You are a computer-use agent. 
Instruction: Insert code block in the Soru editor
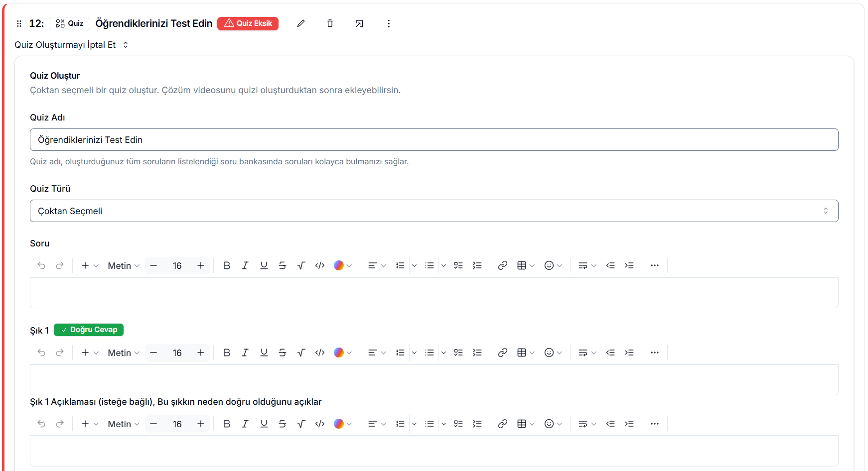click(320, 265)
